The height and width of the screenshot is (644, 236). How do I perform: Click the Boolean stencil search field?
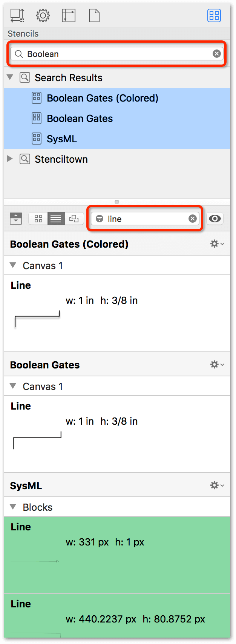[117, 54]
